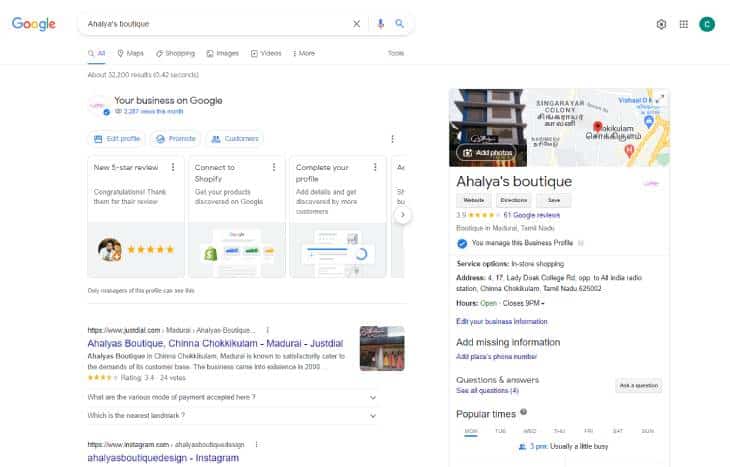Click the search text field
Image resolution: width=730 pixels, height=467 pixels.
pos(214,24)
